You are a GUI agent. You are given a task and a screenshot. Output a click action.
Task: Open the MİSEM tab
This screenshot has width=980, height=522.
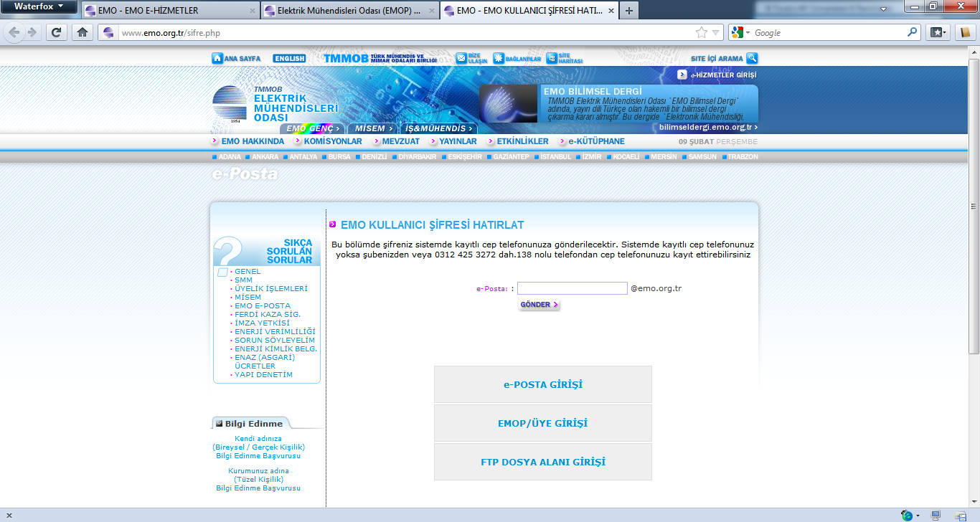point(374,128)
